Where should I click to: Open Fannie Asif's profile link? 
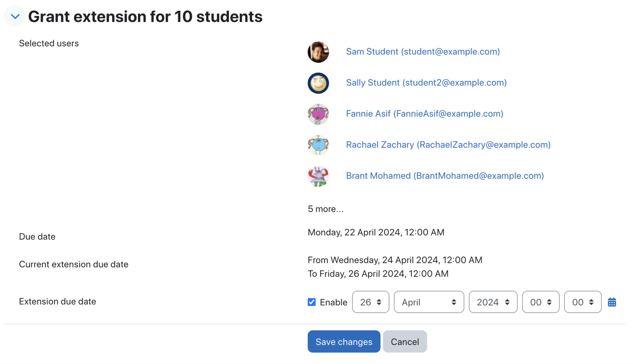(425, 113)
